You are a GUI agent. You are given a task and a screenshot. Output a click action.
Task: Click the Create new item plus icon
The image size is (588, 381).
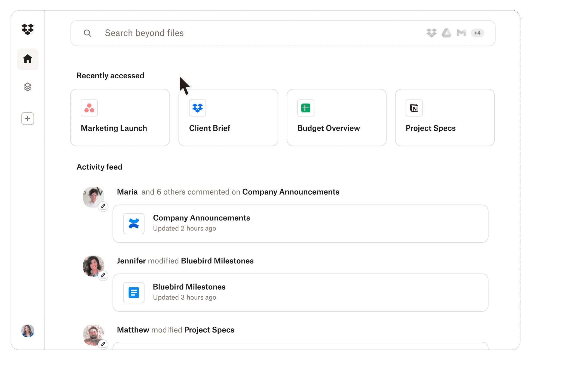[x=27, y=118]
